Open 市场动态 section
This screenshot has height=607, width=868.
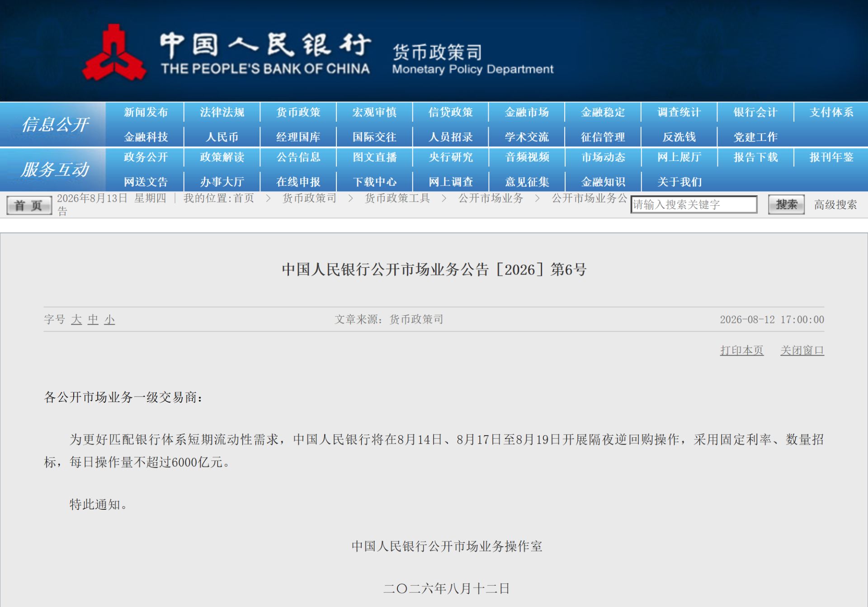point(603,157)
